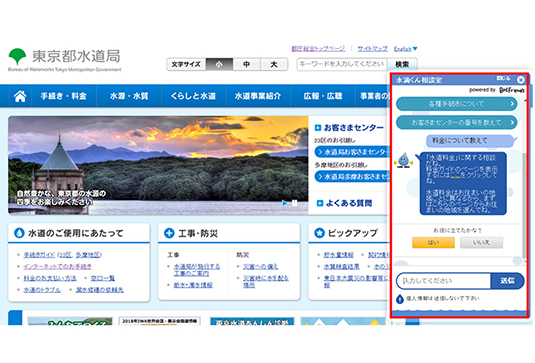The width and height of the screenshot is (535, 363).
Task: Click square icon beside よくある質問
Action: (x=320, y=203)
